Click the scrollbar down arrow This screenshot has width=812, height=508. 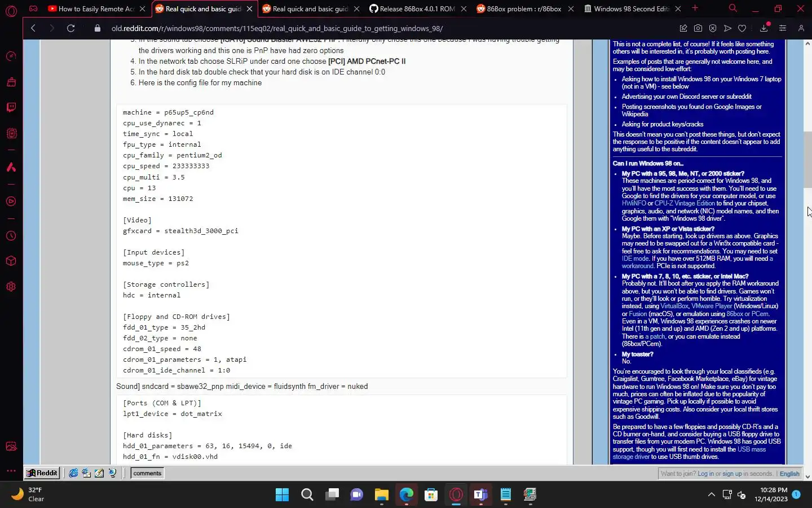[x=807, y=476]
